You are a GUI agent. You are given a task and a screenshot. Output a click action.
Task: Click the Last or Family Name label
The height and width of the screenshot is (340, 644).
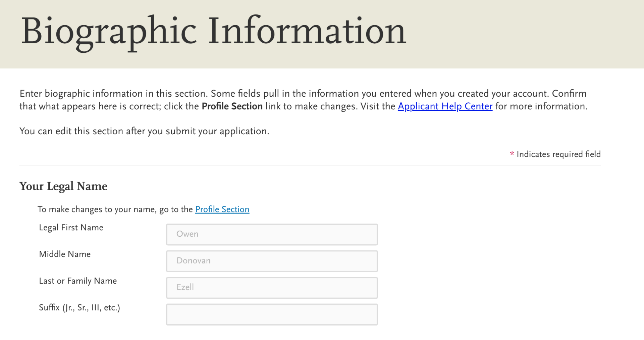coord(77,281)
